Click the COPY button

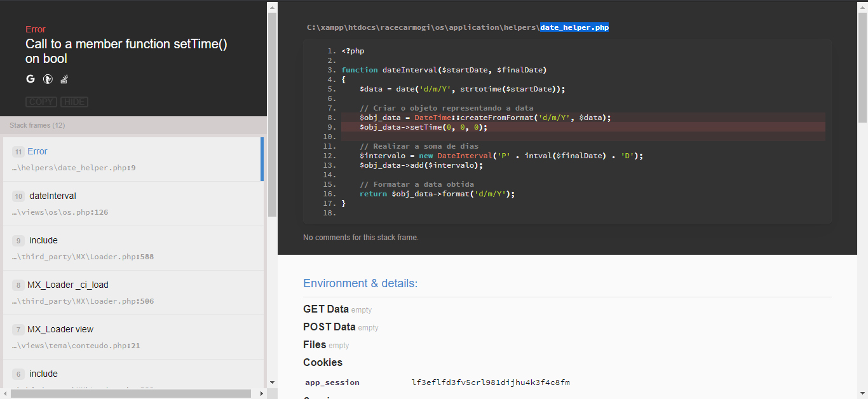tap(41, 102)
